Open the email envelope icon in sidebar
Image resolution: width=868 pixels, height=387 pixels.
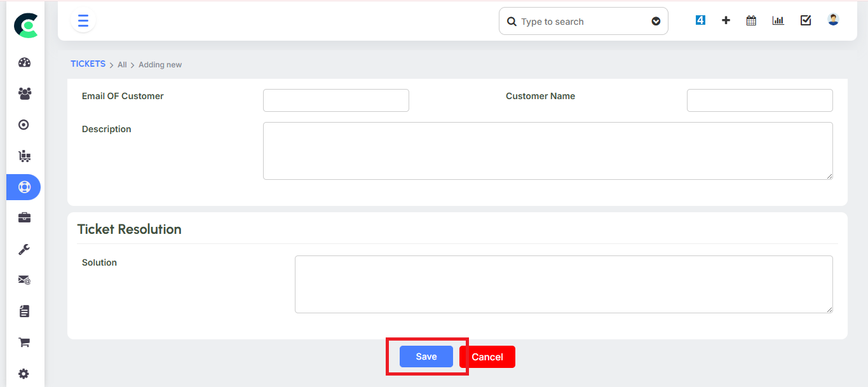(x=24, y=280)
